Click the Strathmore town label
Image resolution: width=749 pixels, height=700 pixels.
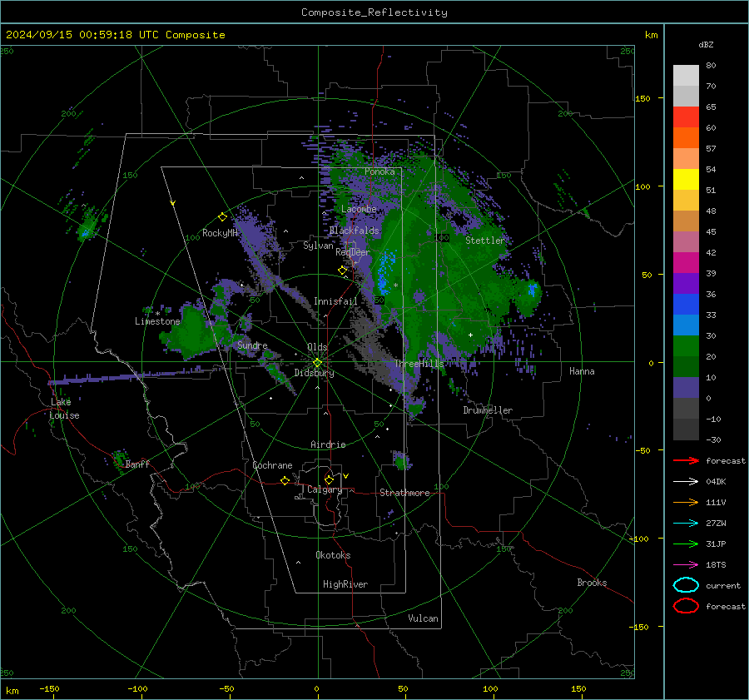coord(404,493)
